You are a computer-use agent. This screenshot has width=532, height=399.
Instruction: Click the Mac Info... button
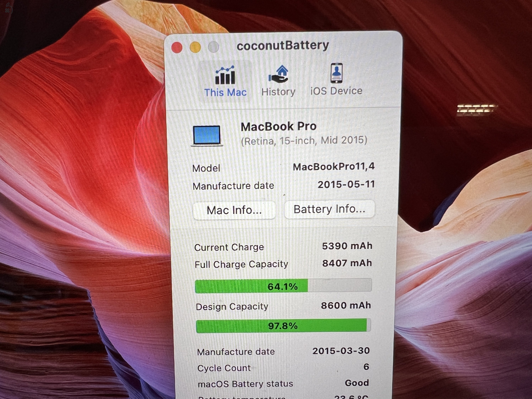234,210
